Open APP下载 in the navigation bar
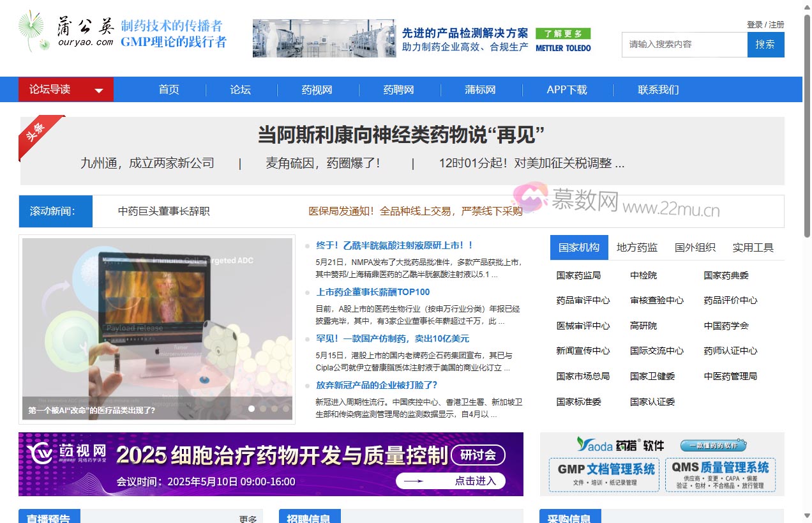This screenshot has width=812, height=523. tap(567, 90)
